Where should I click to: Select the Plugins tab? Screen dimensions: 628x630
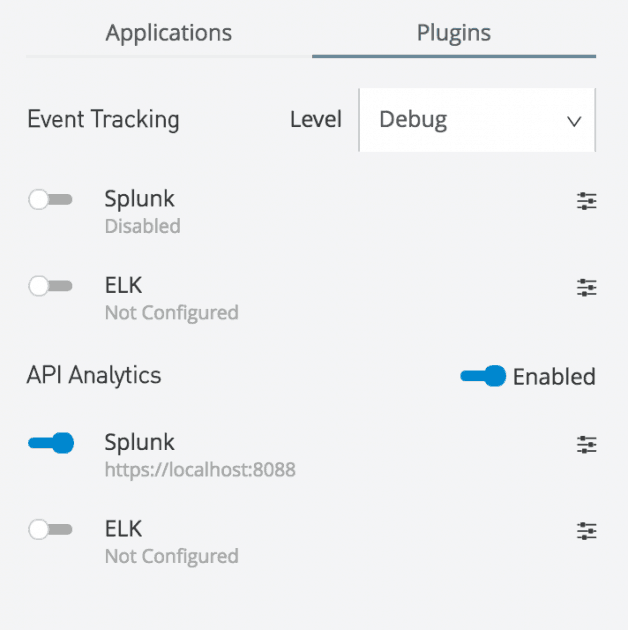[454, 33]
